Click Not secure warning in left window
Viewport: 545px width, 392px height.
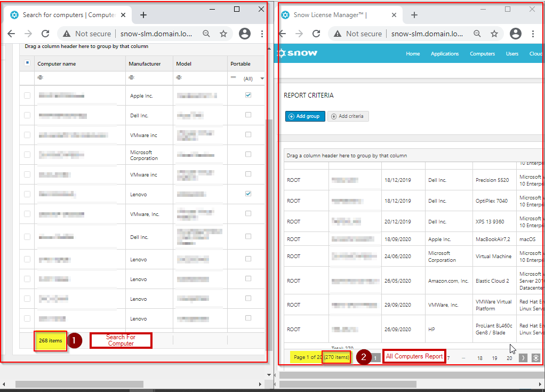point(87,34)
